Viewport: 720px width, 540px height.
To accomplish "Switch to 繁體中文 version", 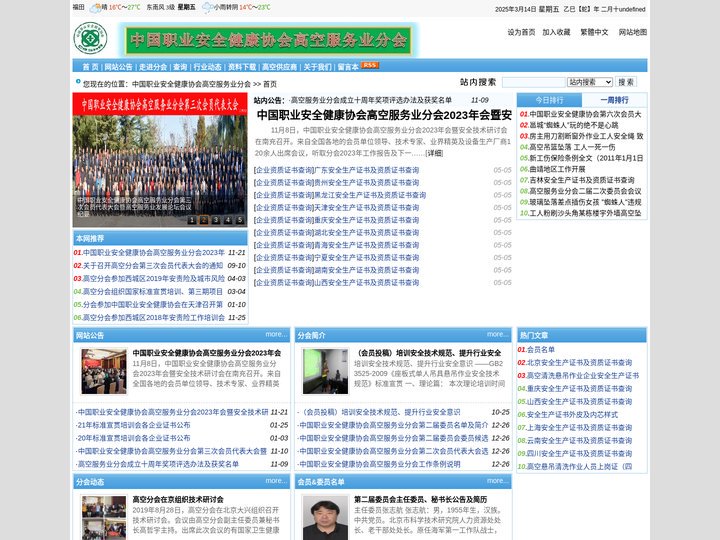I will click(x=594, y=32).
